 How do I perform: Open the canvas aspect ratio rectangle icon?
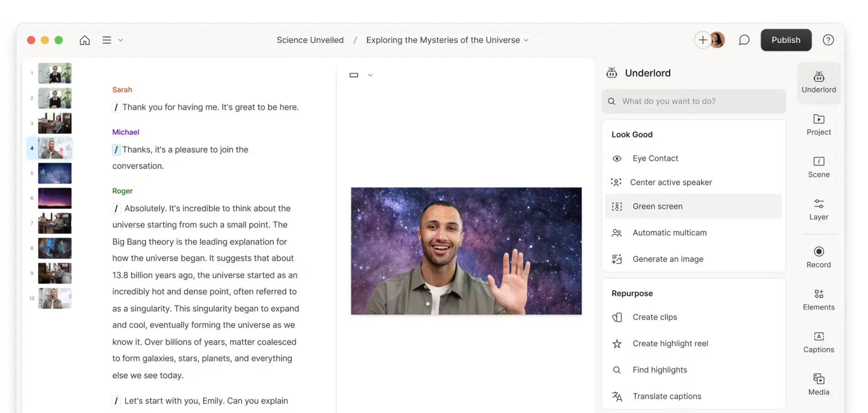click(354, 75)
